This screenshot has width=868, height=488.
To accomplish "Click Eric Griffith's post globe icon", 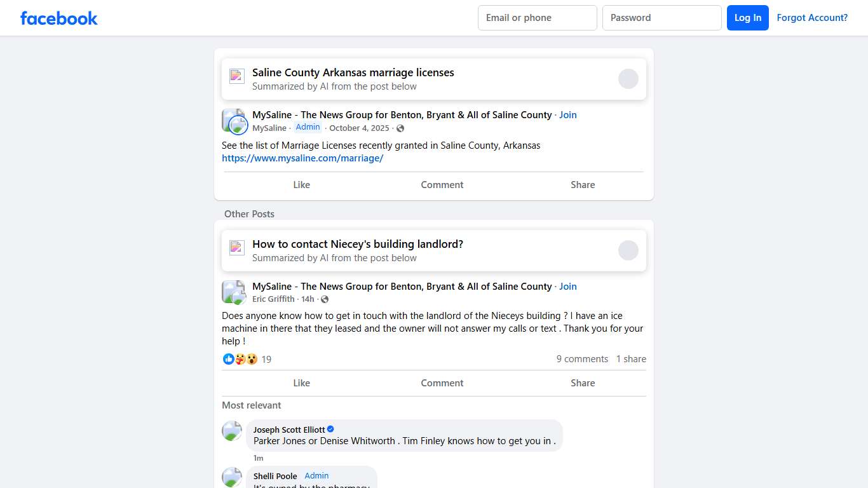I will point(324,299).
